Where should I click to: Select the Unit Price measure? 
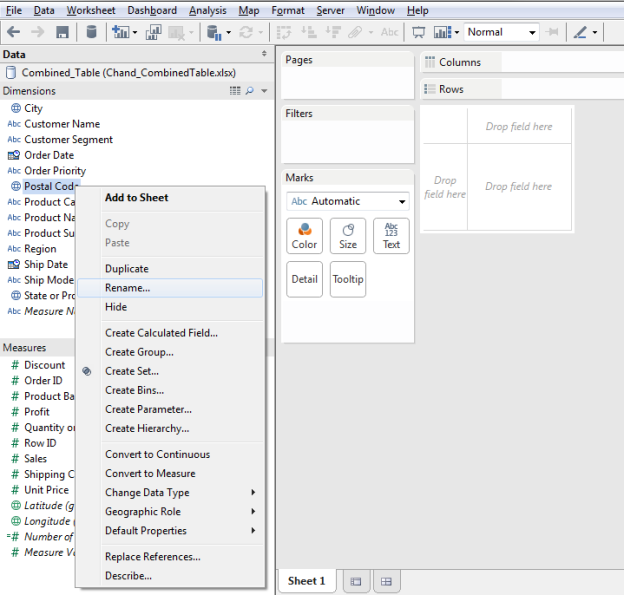(46, 490)
